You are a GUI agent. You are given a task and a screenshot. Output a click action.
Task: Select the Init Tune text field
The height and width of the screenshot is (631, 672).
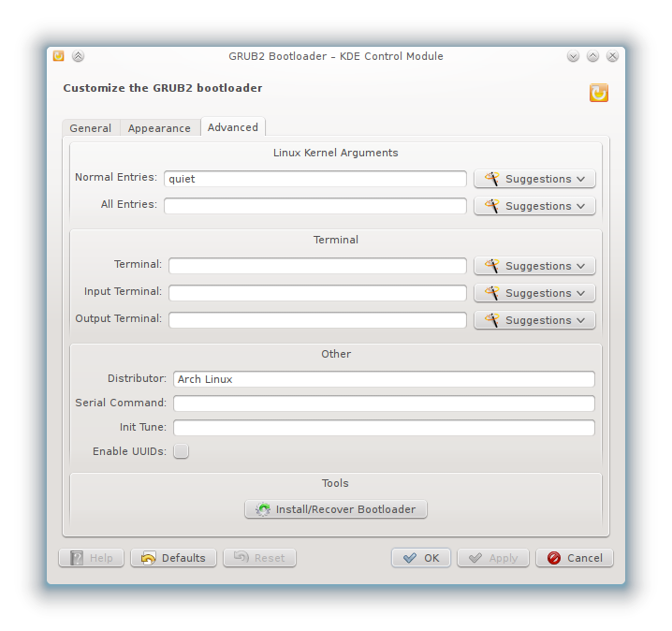point(384,428)
